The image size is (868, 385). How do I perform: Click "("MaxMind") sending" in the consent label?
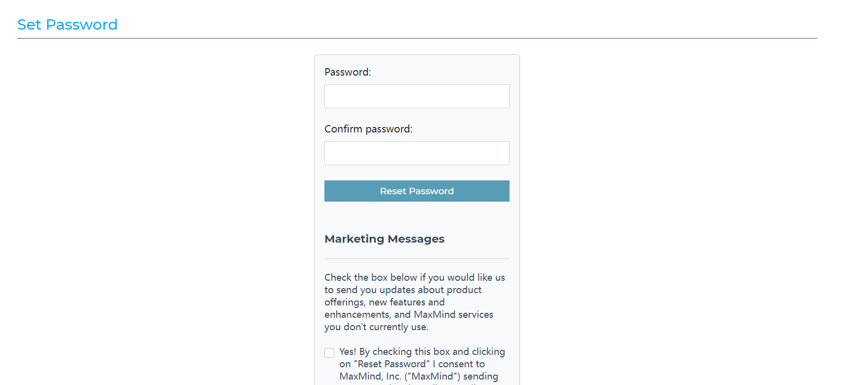451,376
